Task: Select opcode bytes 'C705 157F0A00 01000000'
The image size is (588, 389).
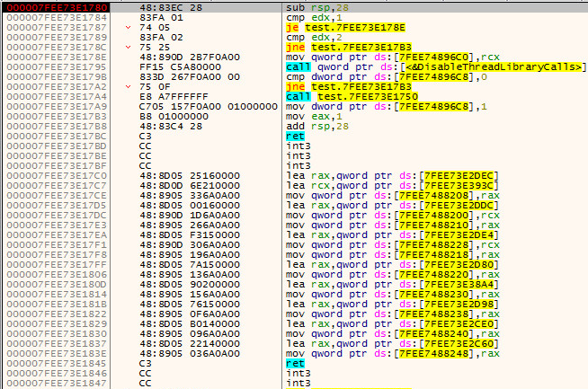Action: tap(208, 106)
